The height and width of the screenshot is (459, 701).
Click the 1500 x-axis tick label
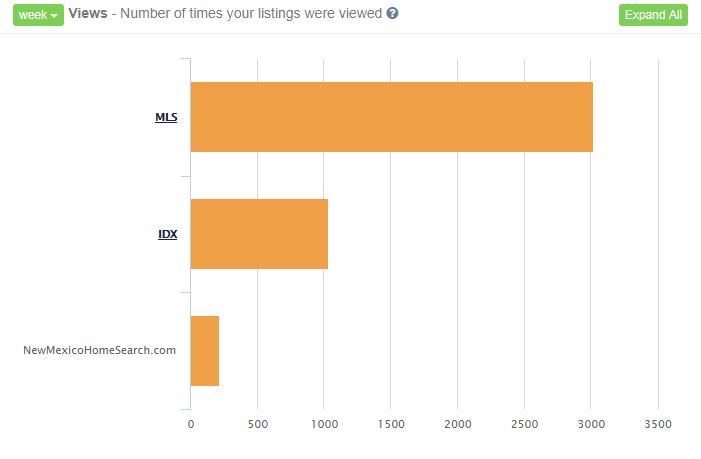tap(391, 424)
